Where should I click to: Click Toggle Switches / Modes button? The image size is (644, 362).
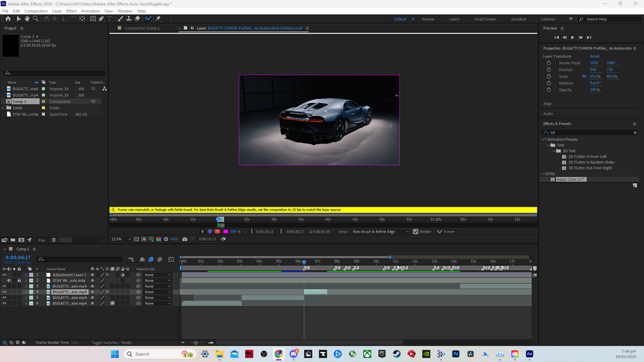pyautogui.click(x=112, y=343)
